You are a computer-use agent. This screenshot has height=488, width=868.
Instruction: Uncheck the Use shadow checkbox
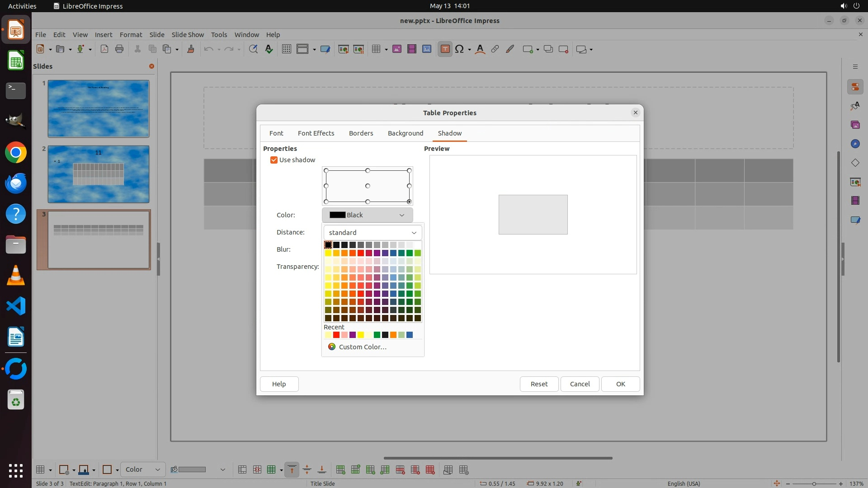(274, 160)
